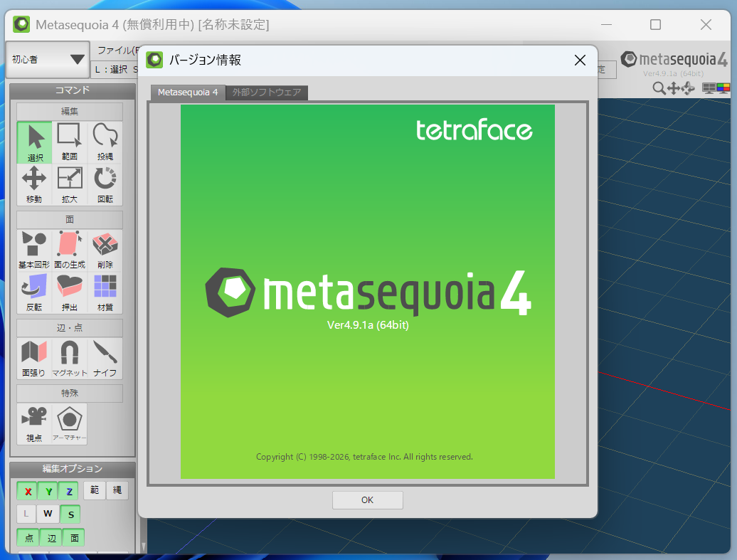Image resolution: width=737 pixels, height=560 pixels.
Task: Maximize the Metasequoia 4 window
Action: (x=655, y=24)
